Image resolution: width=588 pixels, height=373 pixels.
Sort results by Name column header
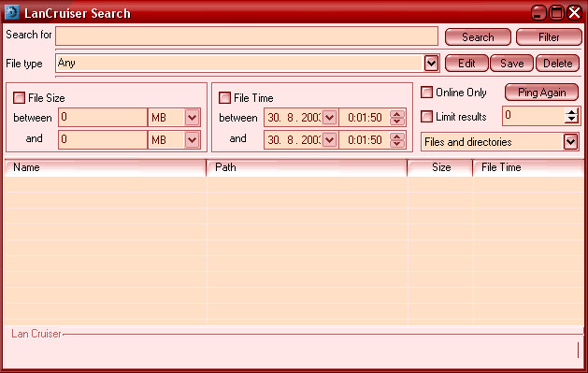click(x=105, y=167)
